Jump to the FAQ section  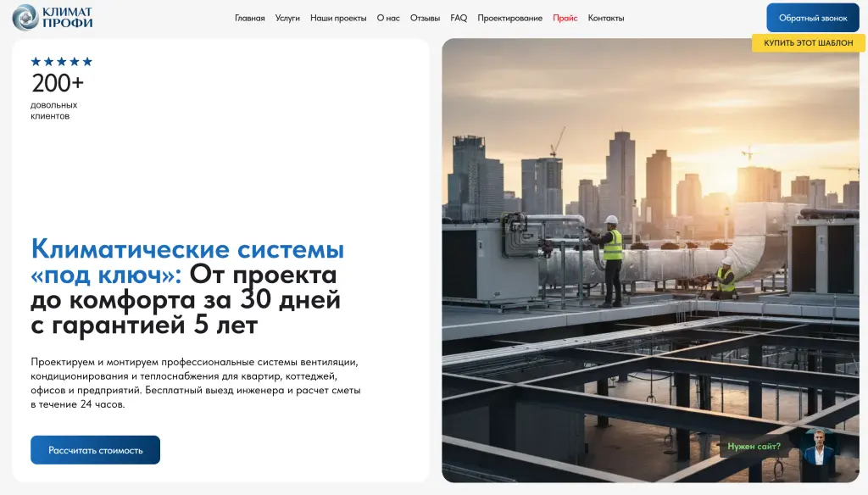click(459, 18)
